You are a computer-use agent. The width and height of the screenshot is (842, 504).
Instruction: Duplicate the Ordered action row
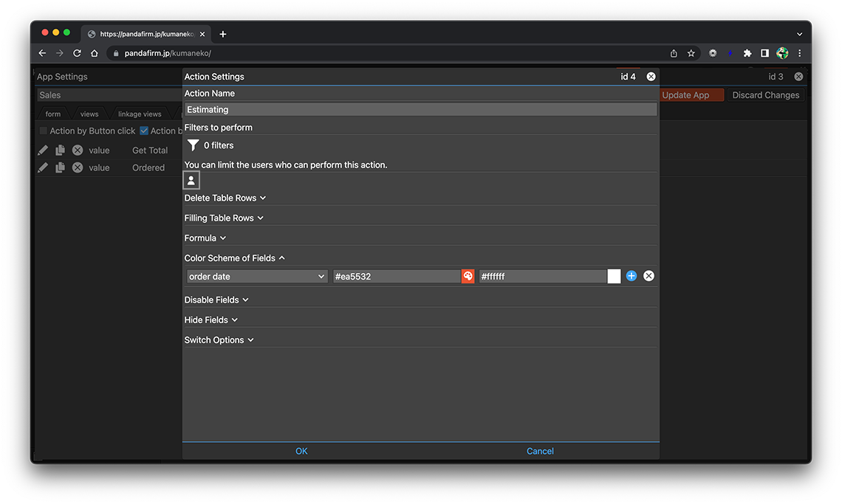(60, 168)
